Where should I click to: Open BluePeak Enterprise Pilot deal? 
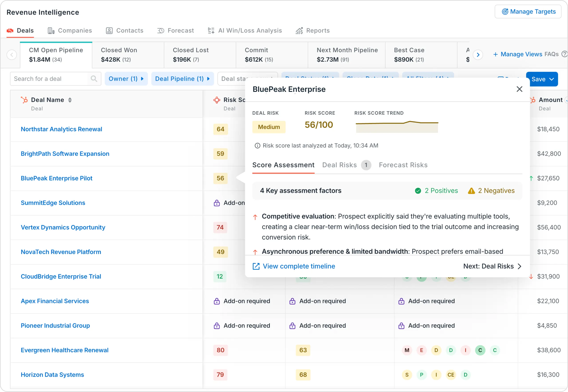57,178
